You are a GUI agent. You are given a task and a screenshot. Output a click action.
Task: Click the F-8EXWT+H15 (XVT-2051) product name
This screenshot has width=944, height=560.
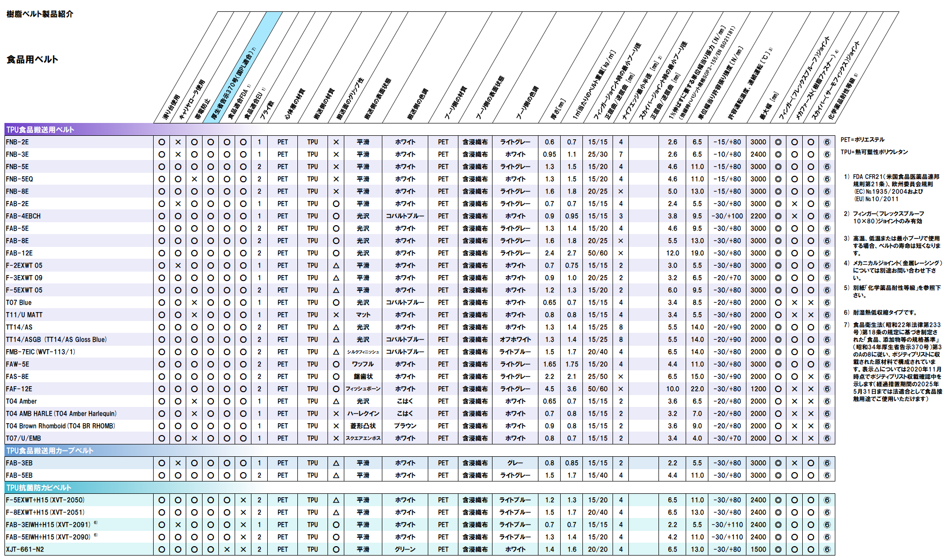point(45,513)
